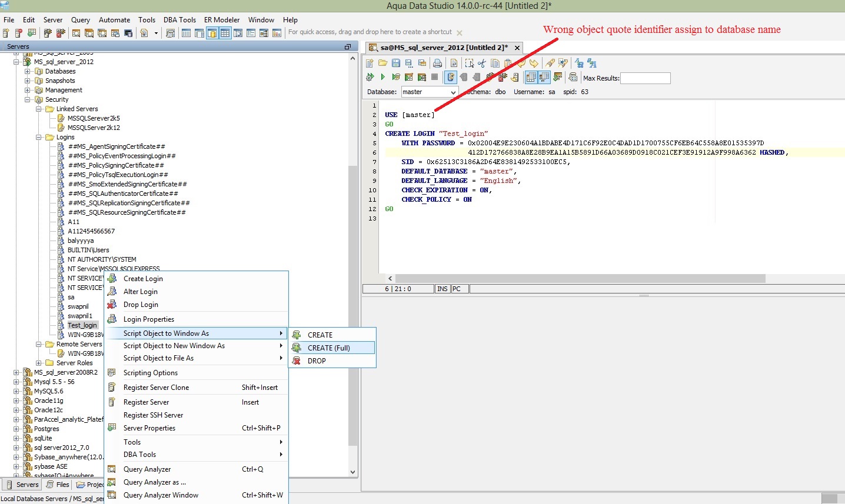The height and width of the screenshot is (504, 845).
Task: Expand the Databases tree node
Action: click(x=28, y=71)
